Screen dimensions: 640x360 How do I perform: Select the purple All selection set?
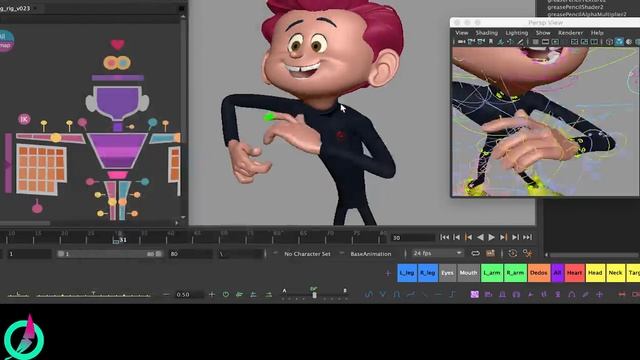558,273
